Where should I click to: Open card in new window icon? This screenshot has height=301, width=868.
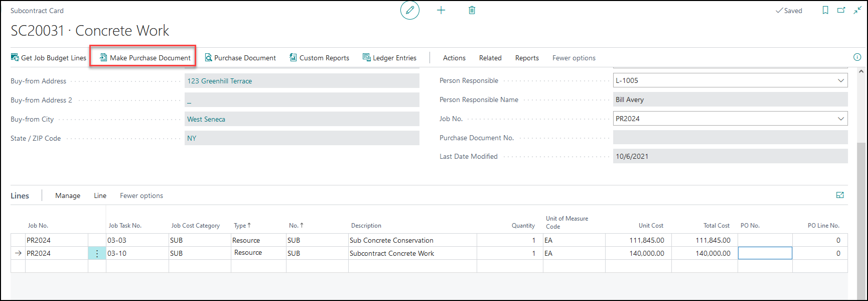(841, 10)
